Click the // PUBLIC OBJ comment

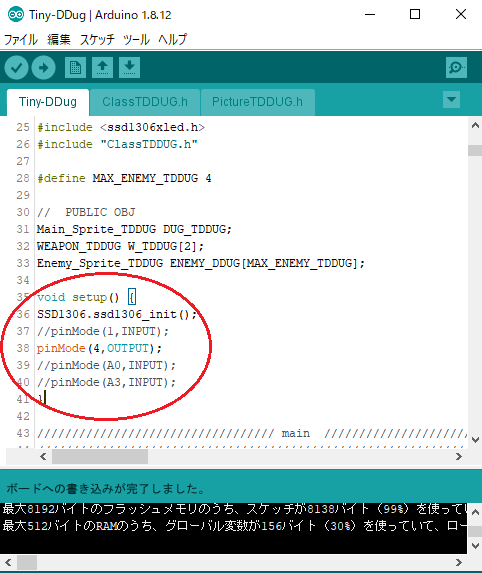click(x=86, y=212)
